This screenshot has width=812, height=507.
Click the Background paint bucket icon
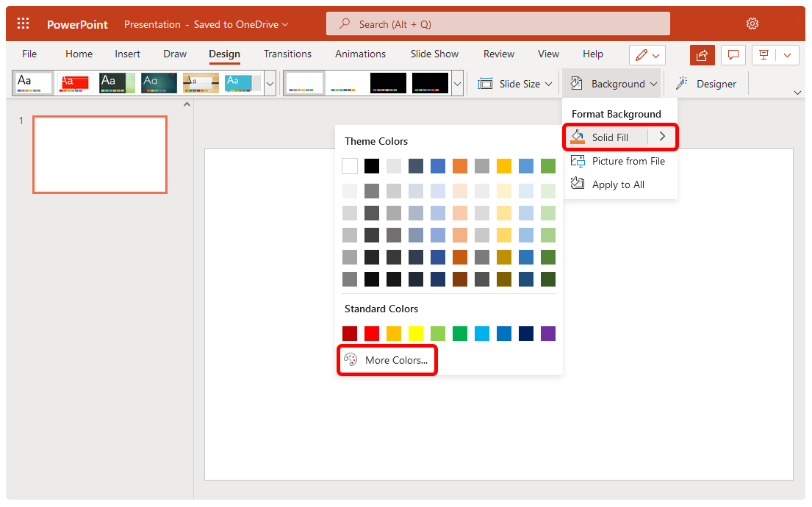pos(577,83)
